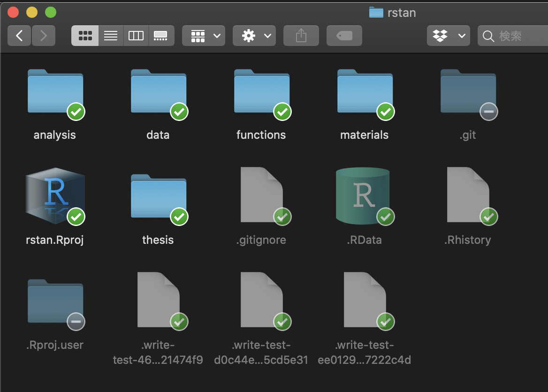
Task: Click the green Dropbox sync badge on analysis folder
Action: click(75, 112)
